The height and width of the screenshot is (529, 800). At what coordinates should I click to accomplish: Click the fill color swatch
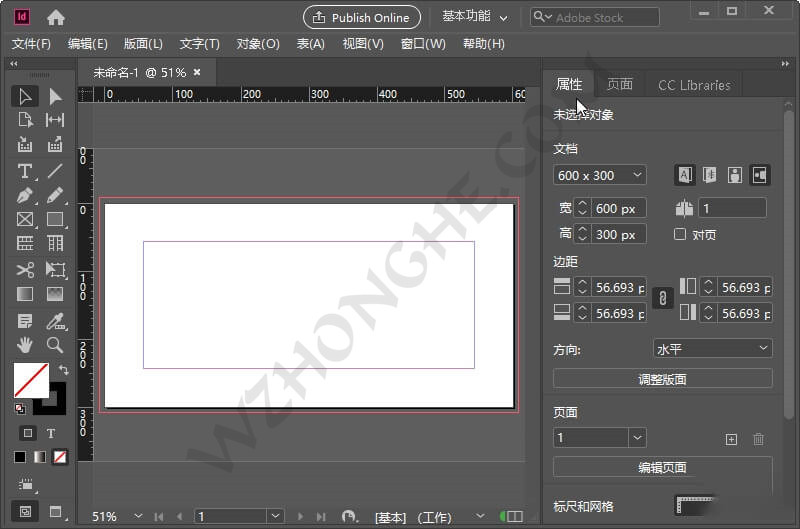31,380
